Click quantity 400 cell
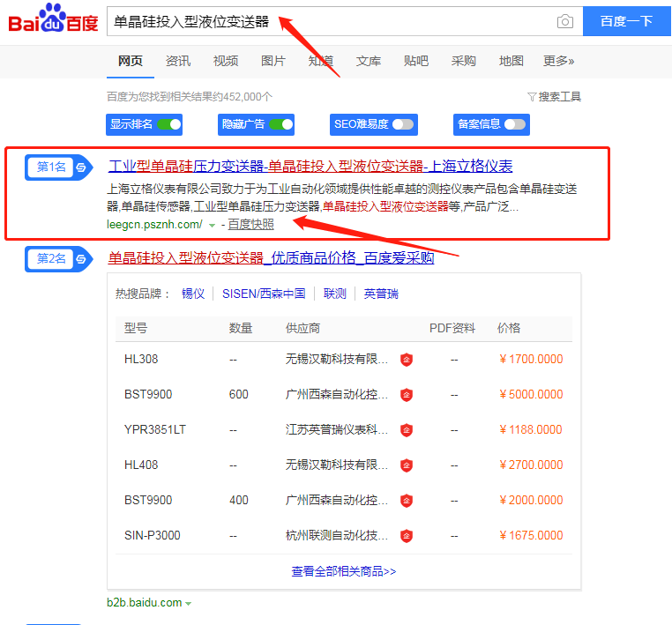 point(239,500)
